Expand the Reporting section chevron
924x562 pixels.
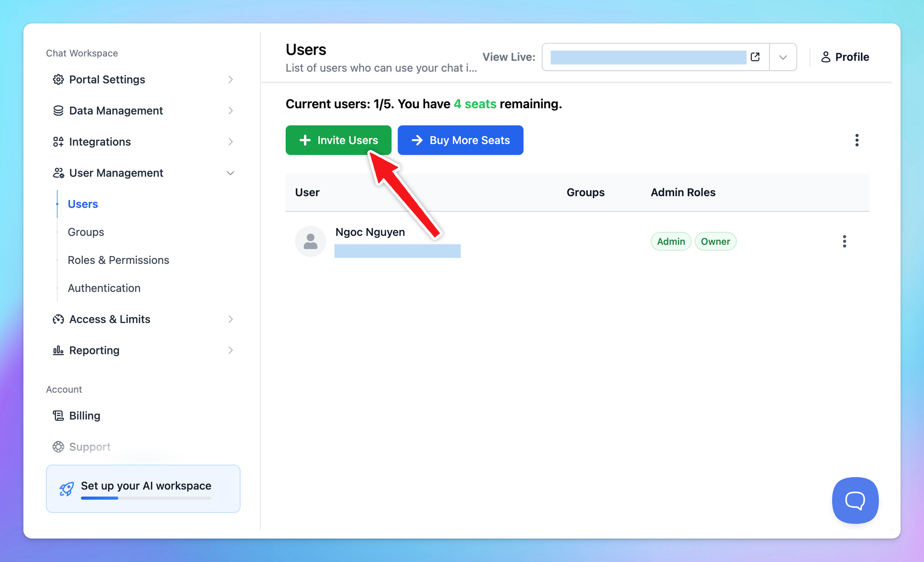coord(230,350)
